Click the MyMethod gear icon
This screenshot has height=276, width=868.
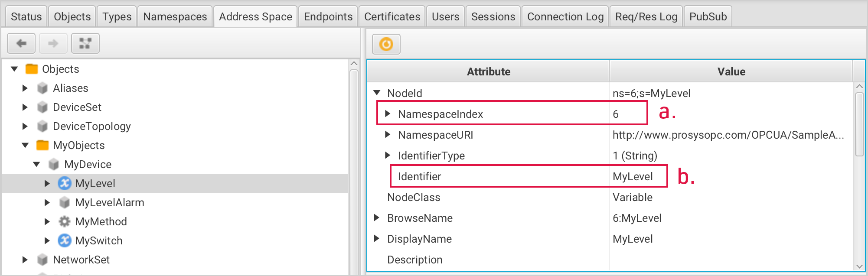(65, 221)
